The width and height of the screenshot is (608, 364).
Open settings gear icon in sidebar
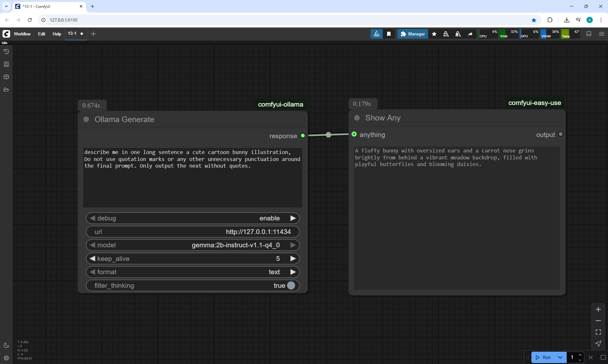(6, 358)
